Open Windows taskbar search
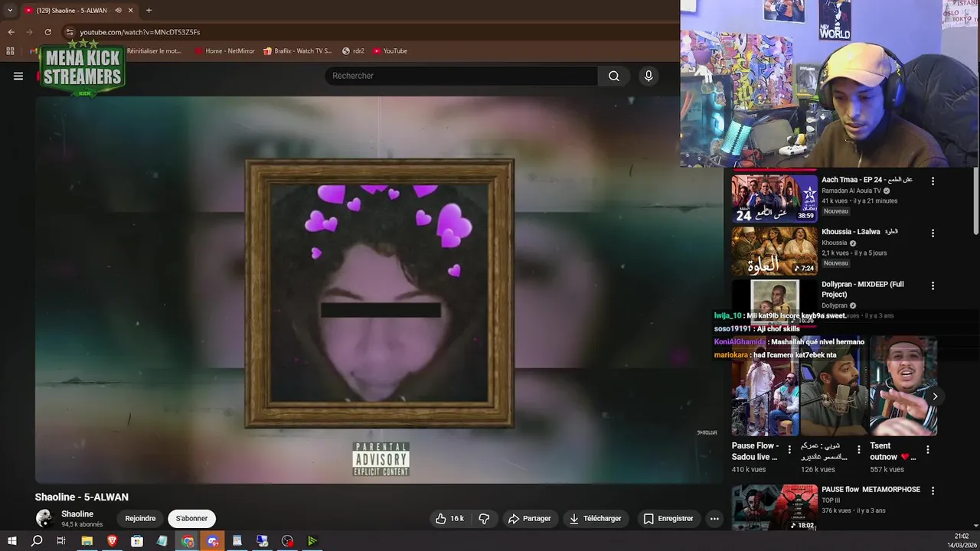 click(x=37, y=541)
